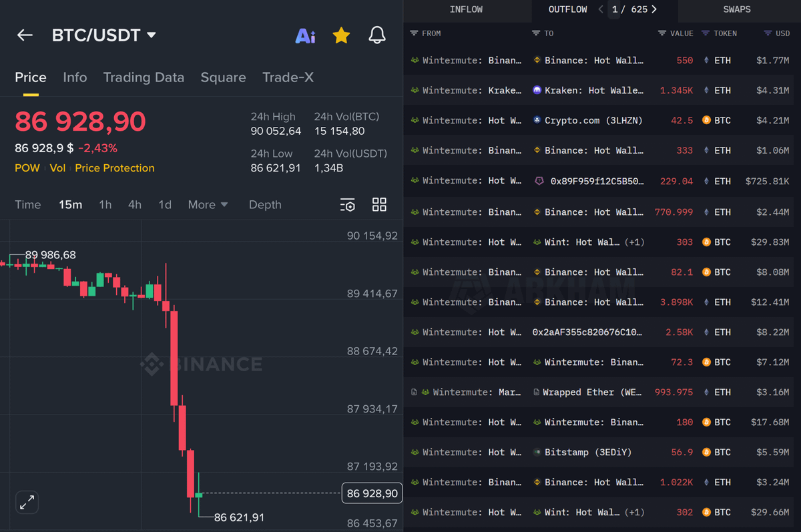Click the Bitstamp logo icon in TO column
Image resolution: width=801 pixels, height=532 pixels.
(x=537, y=453)
